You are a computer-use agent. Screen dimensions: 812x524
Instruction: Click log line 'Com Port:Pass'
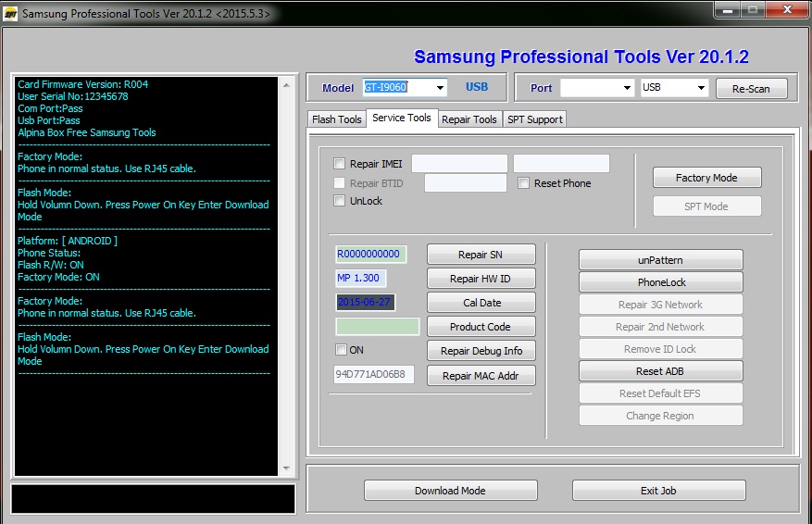click(x=50, y=108)
